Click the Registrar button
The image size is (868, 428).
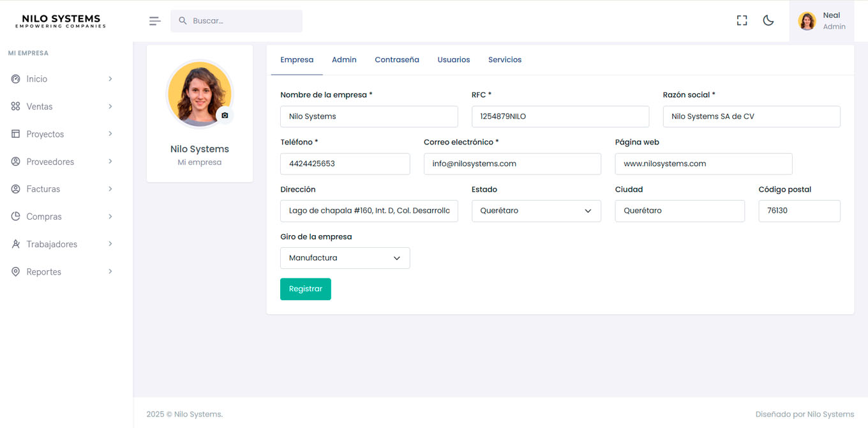click(x=305, y=289)
